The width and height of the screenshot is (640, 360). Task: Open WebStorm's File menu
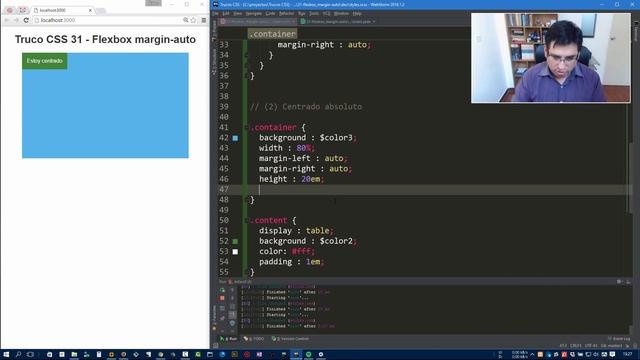(x=216, y=13)
